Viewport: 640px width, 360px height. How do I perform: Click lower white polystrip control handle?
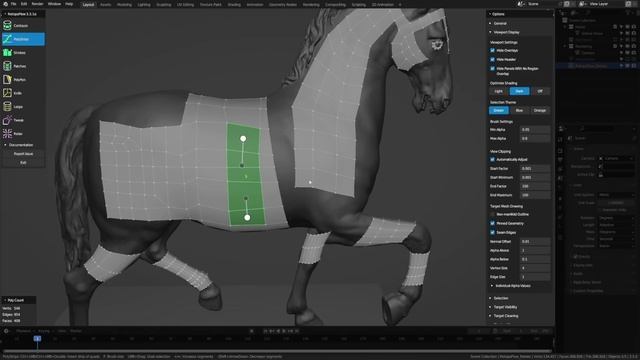tap(247, 218)
